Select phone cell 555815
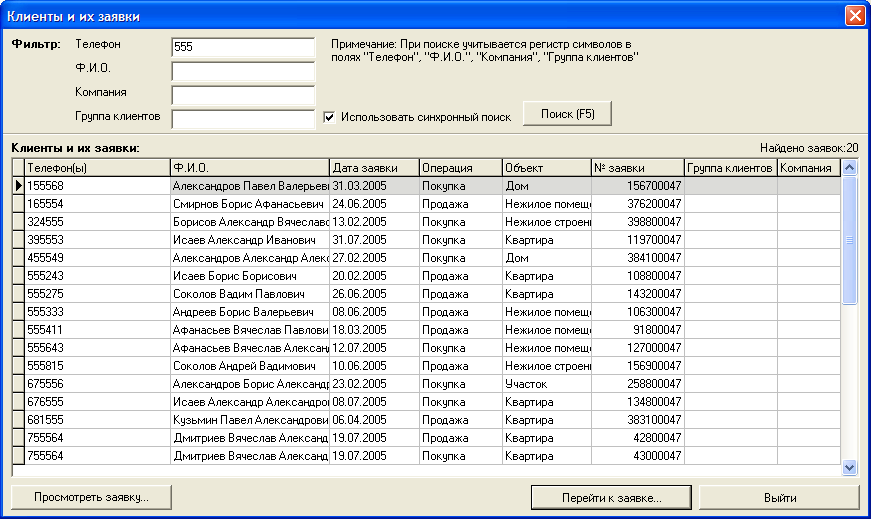Image resolution: width=871 pixels, height=519 pixels. pyautogui.click(x=97, y=366)
